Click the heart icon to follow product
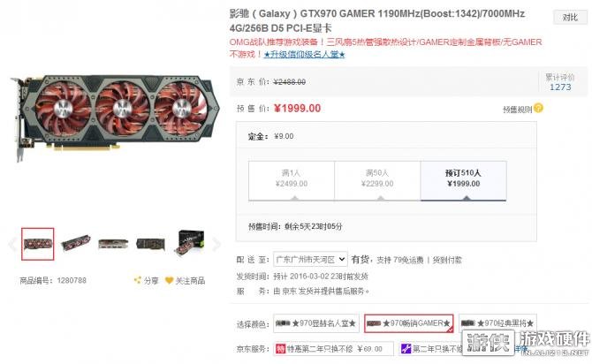 (x=169, y=280)
